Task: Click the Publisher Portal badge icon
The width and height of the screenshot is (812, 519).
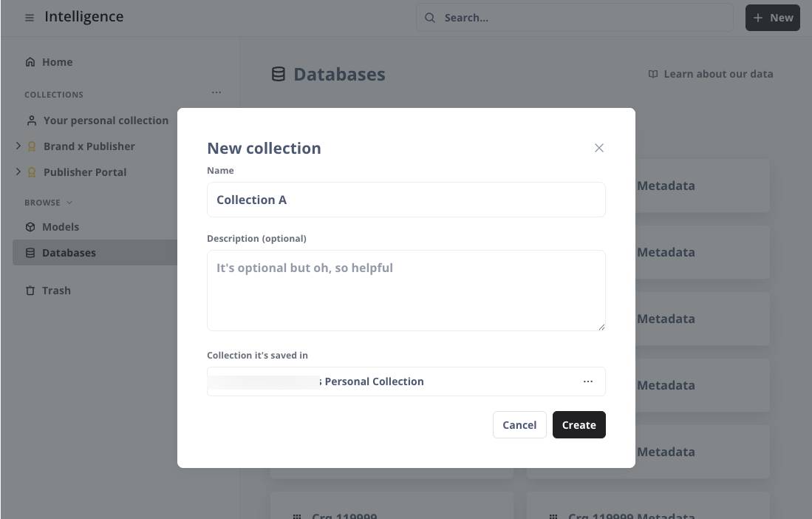Action: [32, 172]
